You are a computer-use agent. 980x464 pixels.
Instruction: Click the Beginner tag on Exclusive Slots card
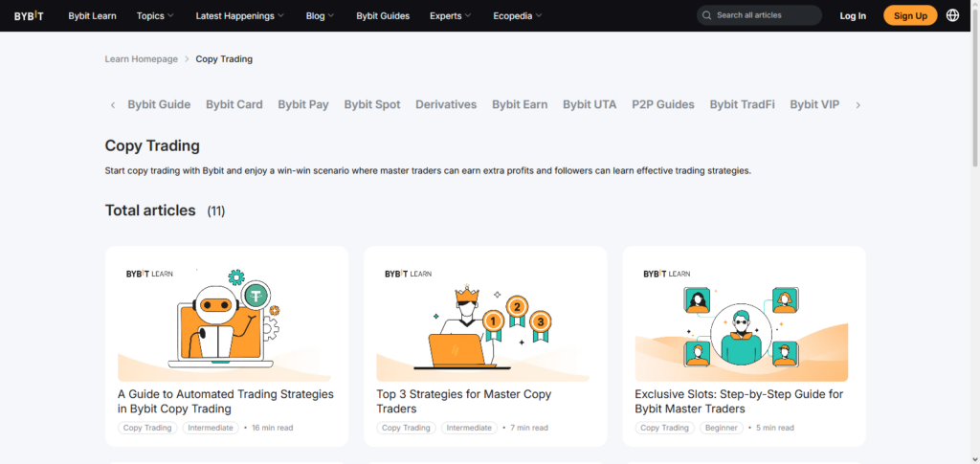pyautogui.click(x=722, y=428)
